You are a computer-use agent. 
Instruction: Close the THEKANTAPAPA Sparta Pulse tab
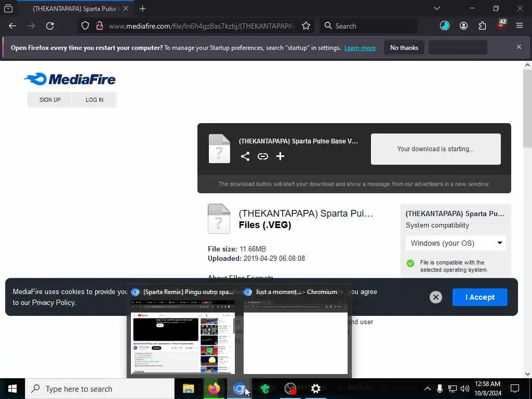126,8
